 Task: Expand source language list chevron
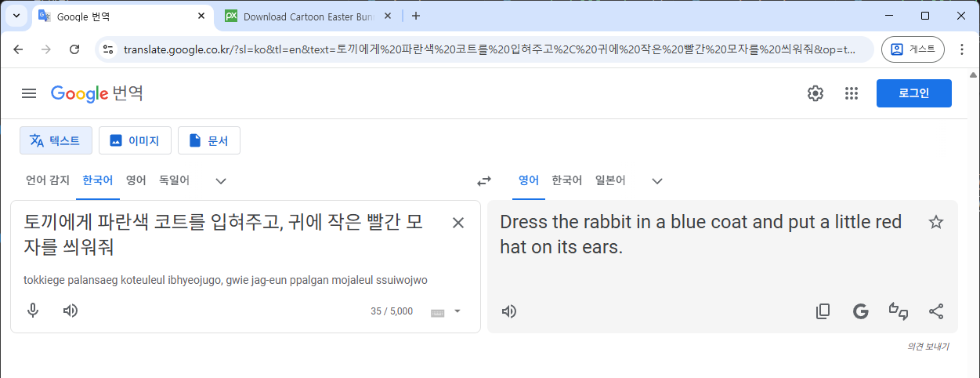point(221,181)
